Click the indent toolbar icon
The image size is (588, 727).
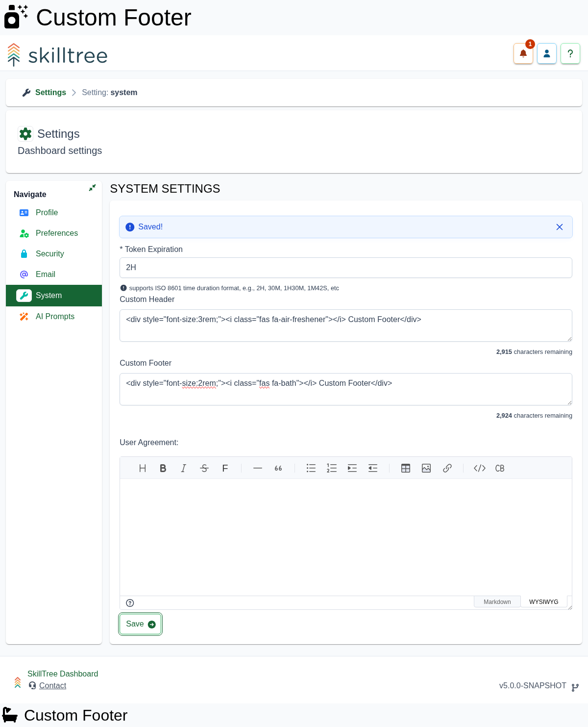pyautogui.click(x=352, y=468)
